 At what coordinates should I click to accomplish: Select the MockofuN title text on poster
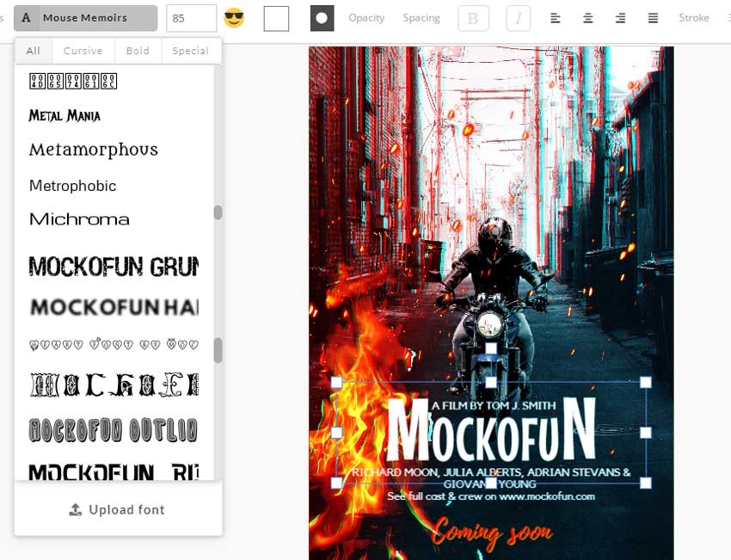[x=491, y=431]
